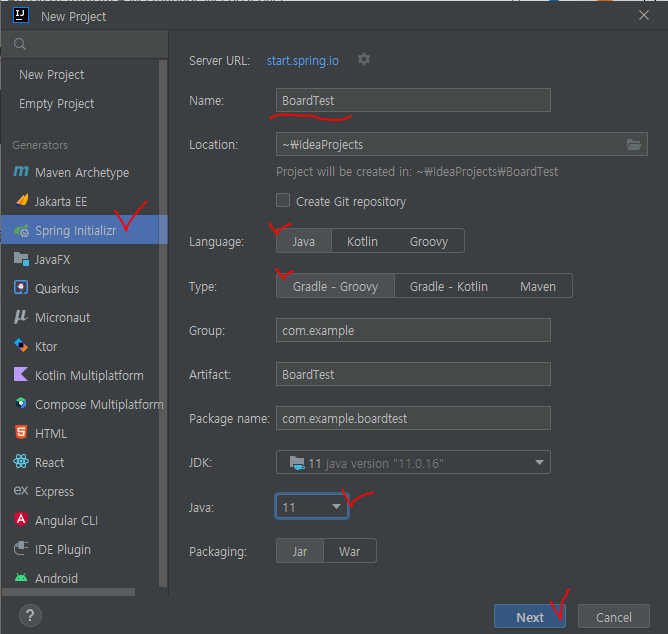Select the Micronaut generator entry
Screen dimensions: 668x634
80,317
